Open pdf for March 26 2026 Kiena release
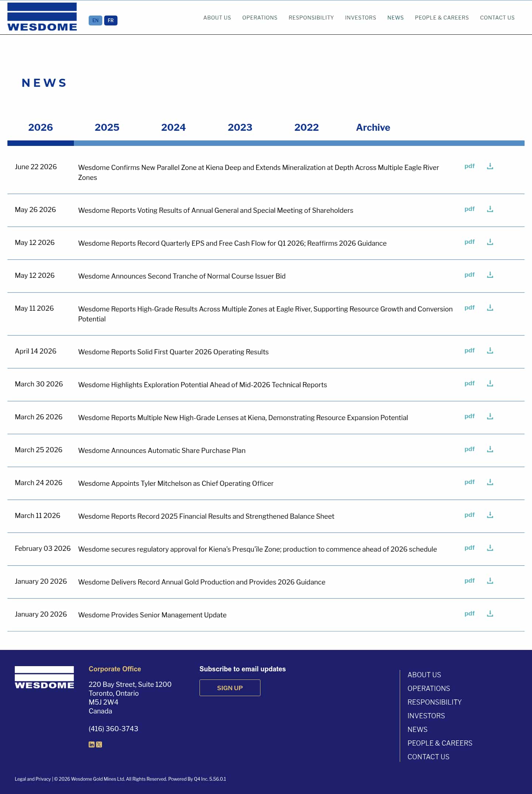 point(470,416)
